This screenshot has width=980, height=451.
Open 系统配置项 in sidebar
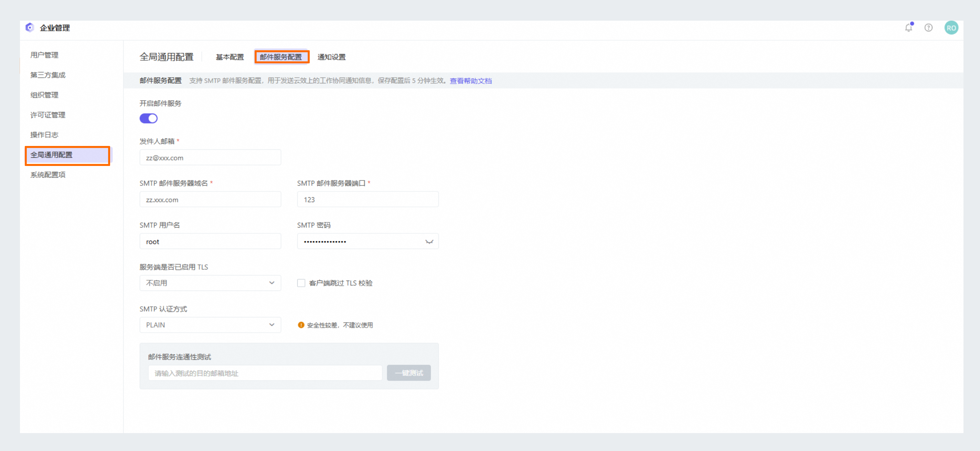pyautogui.click(x=48, y=175)
